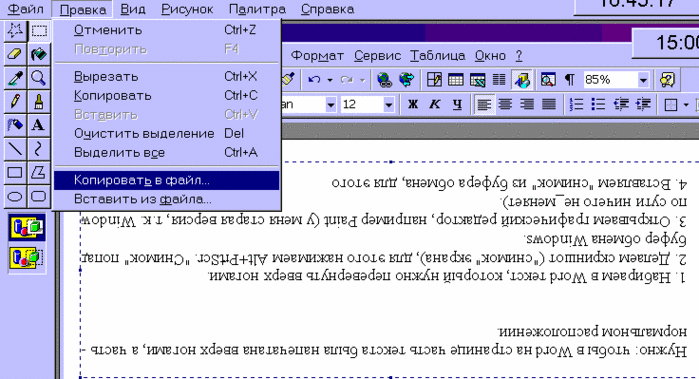
Task: Toggle Word's Document Map button
Action: (547, 80)
